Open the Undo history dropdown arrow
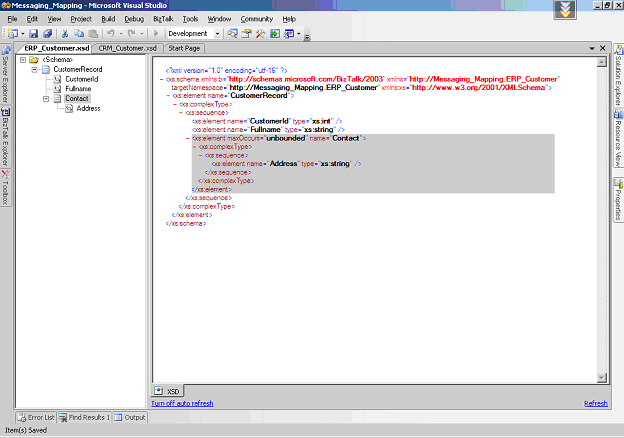 121,34
